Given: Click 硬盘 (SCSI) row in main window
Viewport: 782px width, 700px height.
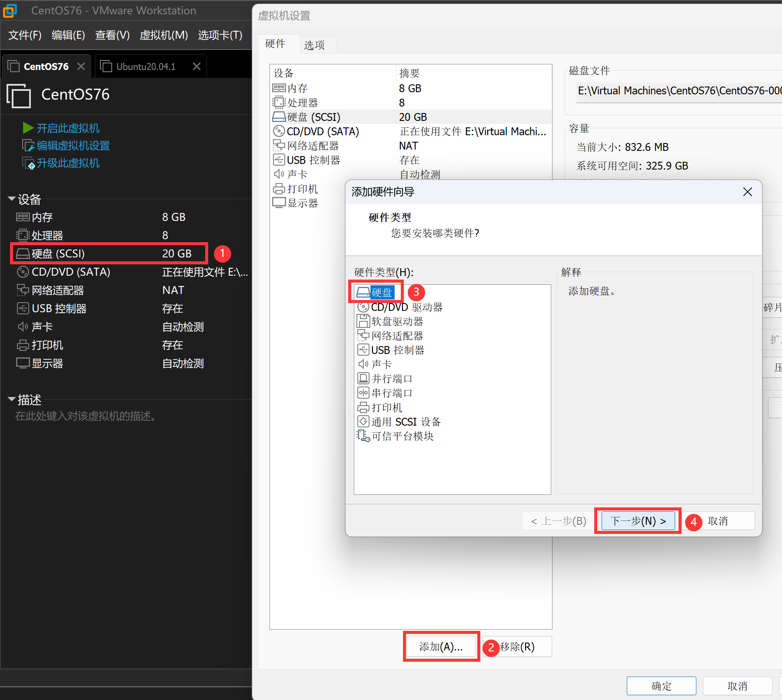Looking at the screenshot, I should [x=109, y=253].
